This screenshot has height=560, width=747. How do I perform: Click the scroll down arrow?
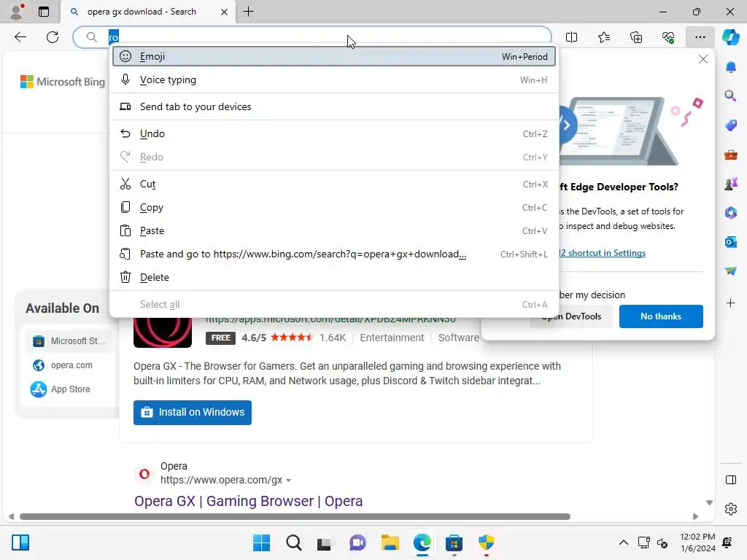[709, 503]
